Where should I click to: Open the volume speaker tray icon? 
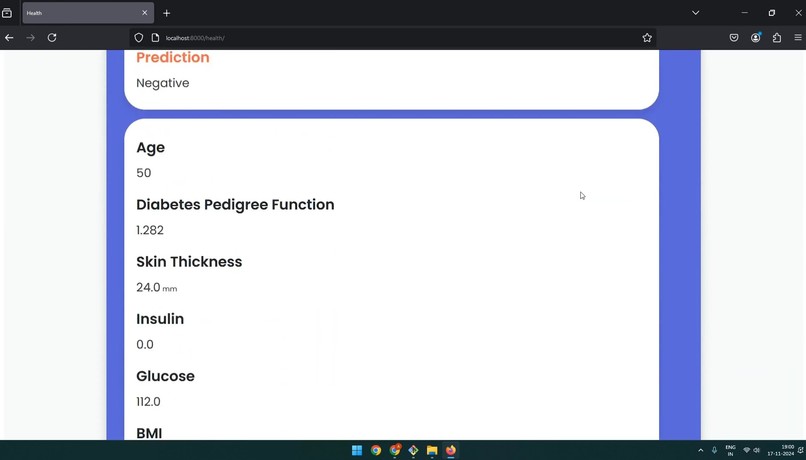coord(756,450)
